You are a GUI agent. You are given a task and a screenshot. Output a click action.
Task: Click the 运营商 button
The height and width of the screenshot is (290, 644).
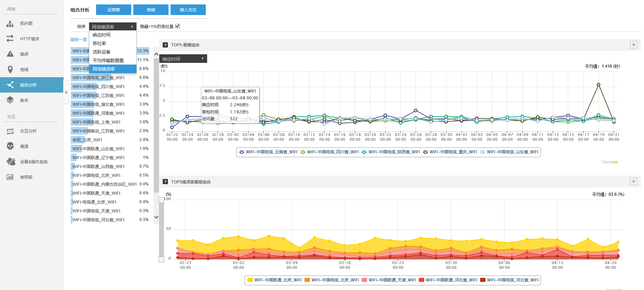point(113,10)
